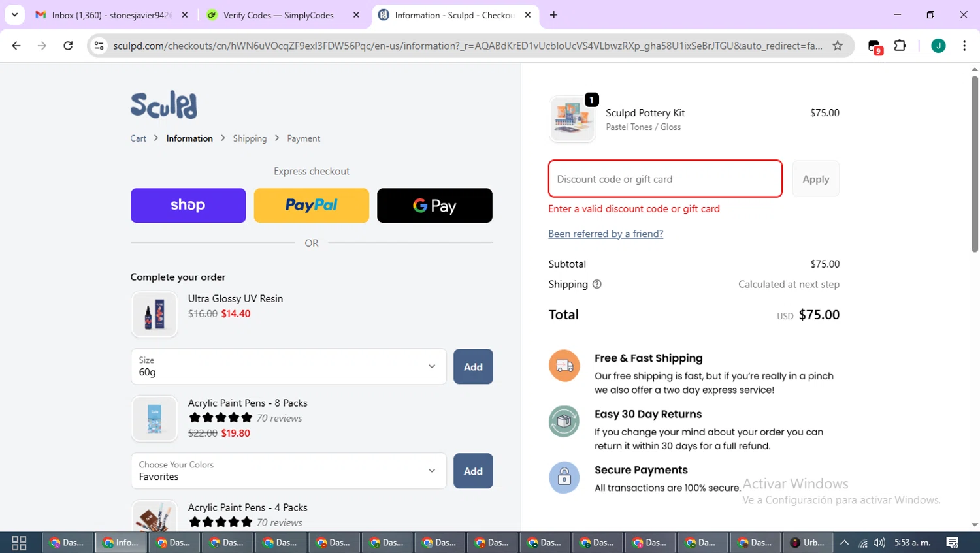
Task: Click the Subtotal $75.00 value
Action: (x=825, y=264)
